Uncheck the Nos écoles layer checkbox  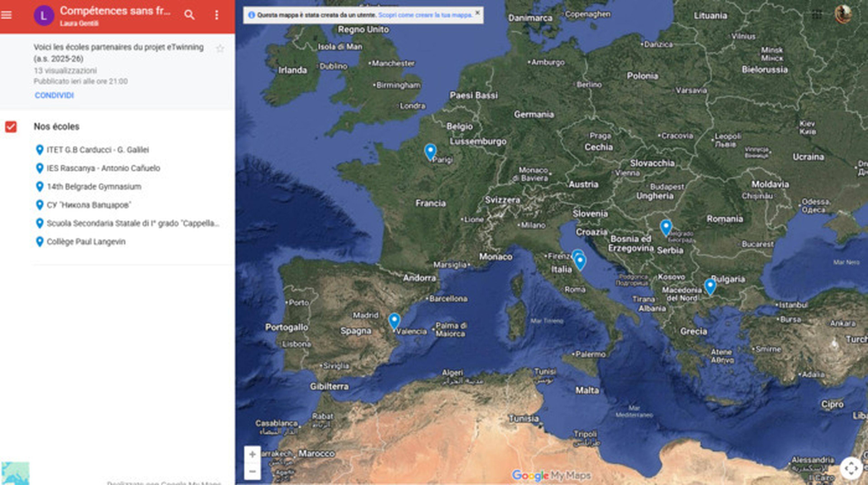click(11, 127)
